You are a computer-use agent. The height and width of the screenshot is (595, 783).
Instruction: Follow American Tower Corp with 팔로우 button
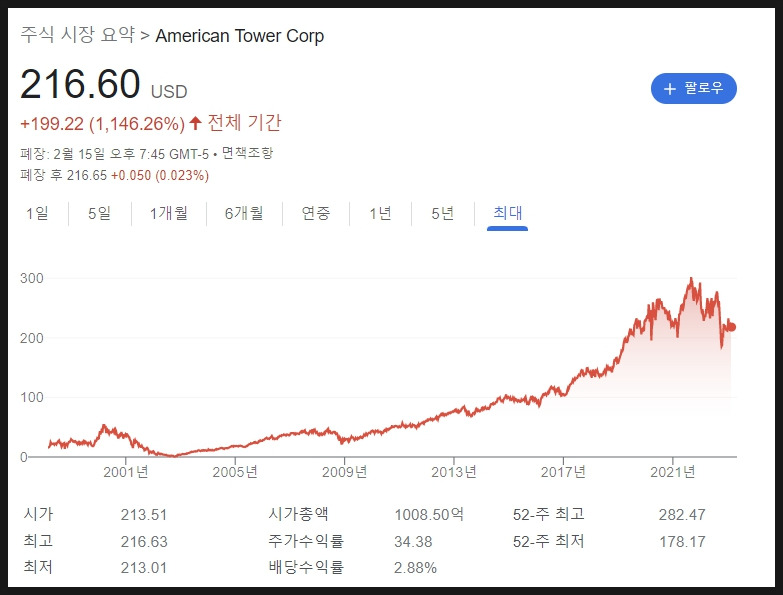tap(694, 89)
